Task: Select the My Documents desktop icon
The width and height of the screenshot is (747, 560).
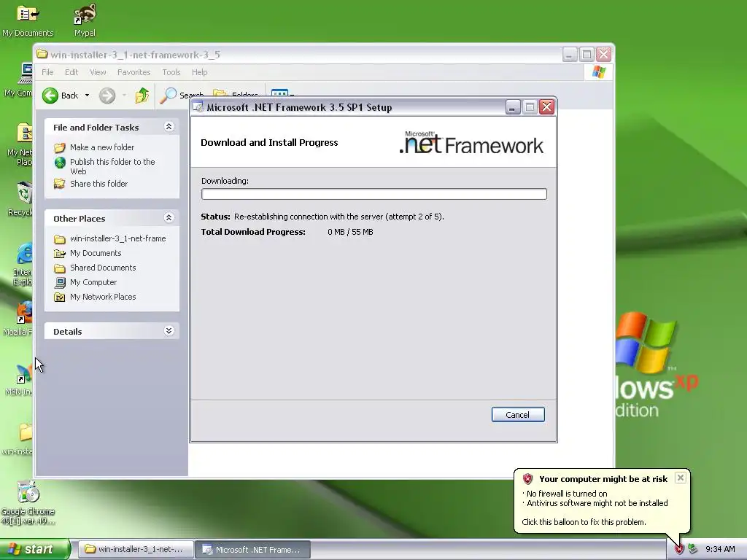Action: pyautogui.click(x=28, y=20)
